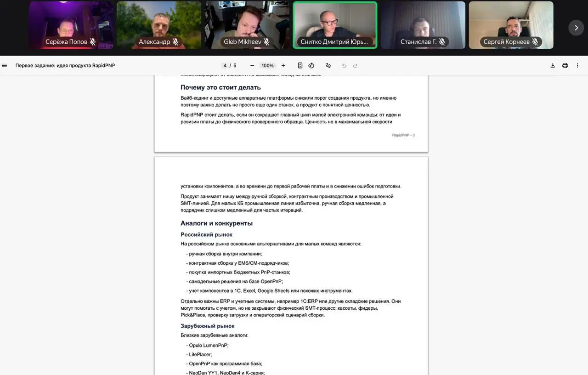Select Снитко Дмитрий's active speaker tile

tap(335, 25)
